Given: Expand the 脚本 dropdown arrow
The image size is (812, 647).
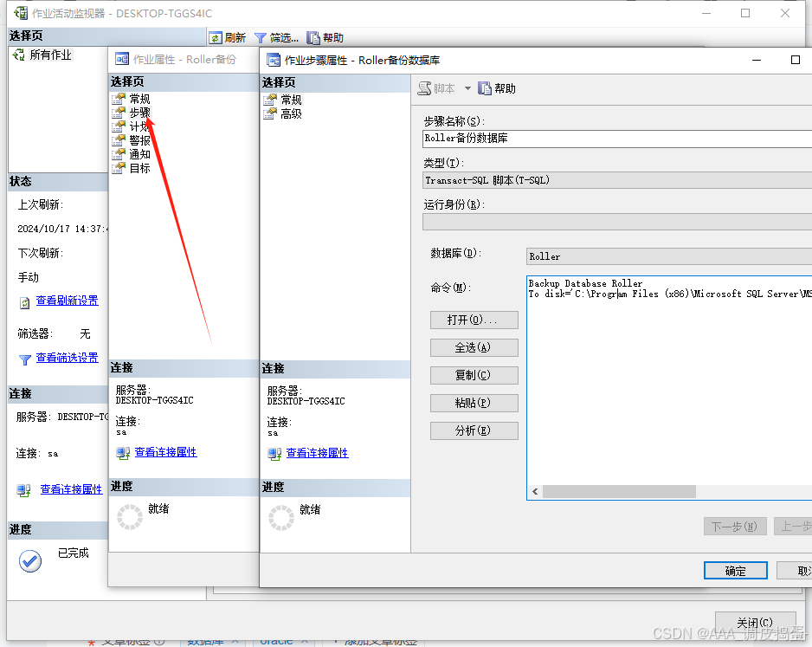Looking at the screenshot, I should [467, 88].
